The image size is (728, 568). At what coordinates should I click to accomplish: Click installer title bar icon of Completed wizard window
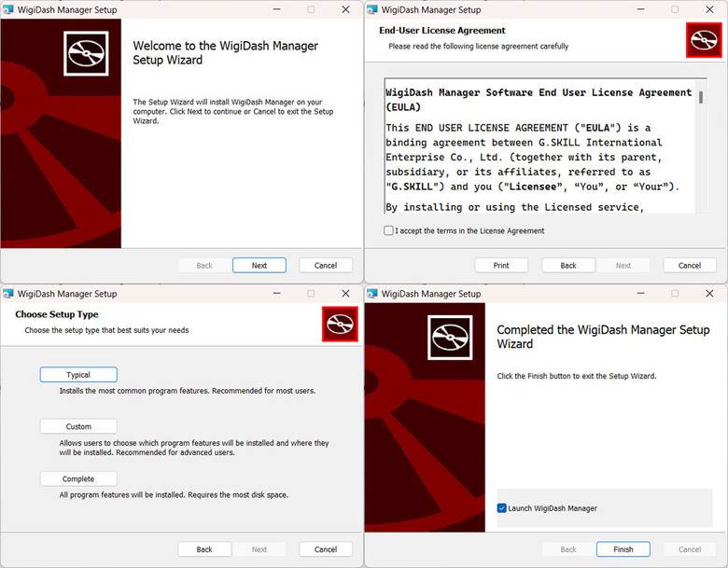pos(372,293)
